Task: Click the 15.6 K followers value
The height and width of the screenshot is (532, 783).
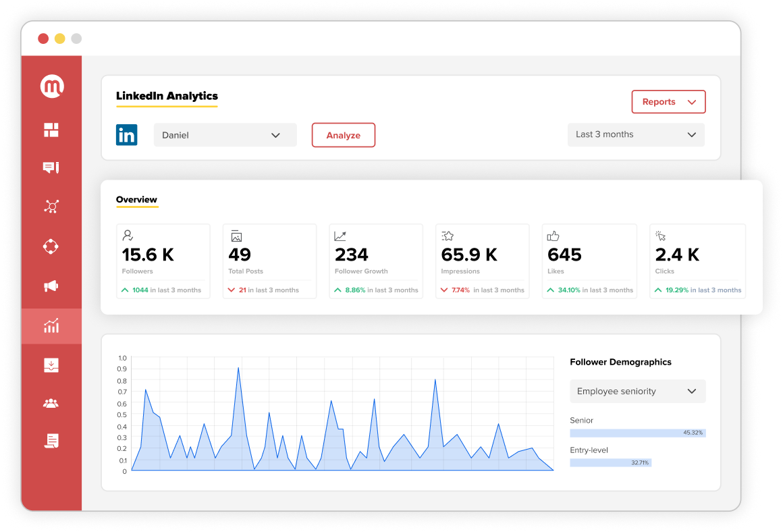Action: (x=148, y=255)
